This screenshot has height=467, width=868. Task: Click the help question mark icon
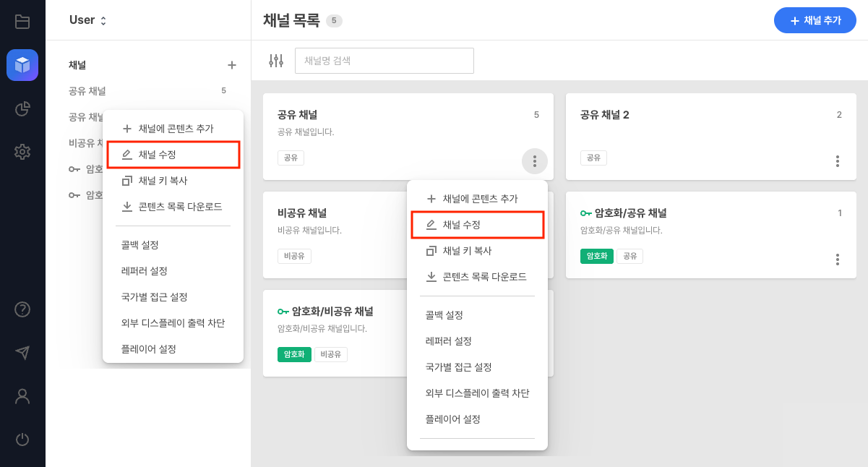(x=22, y=308)
